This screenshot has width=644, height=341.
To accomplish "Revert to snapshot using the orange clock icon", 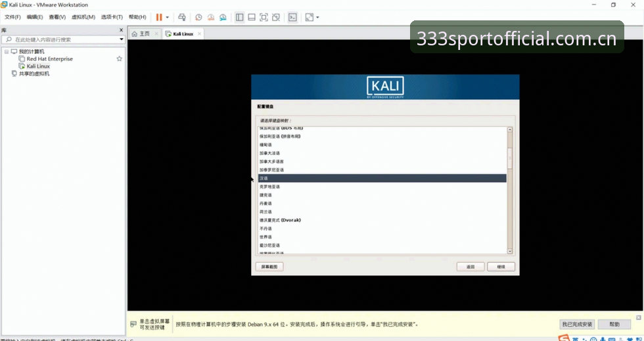I will tap(211, 17).
